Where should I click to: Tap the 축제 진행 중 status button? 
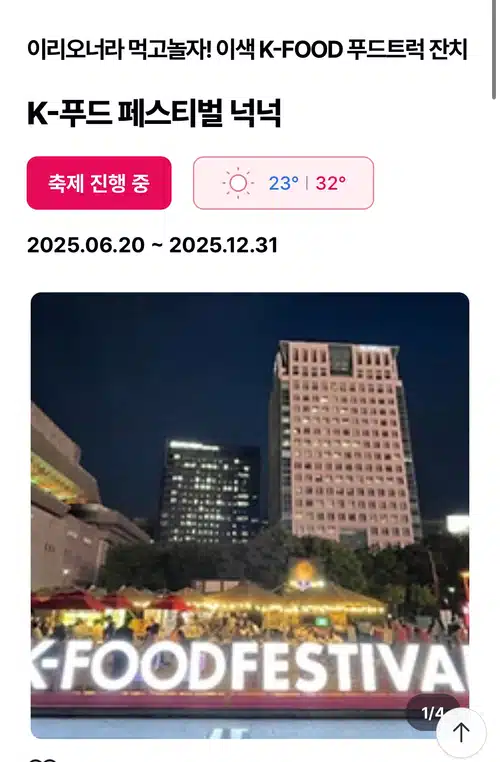click(x=99, y=183)
